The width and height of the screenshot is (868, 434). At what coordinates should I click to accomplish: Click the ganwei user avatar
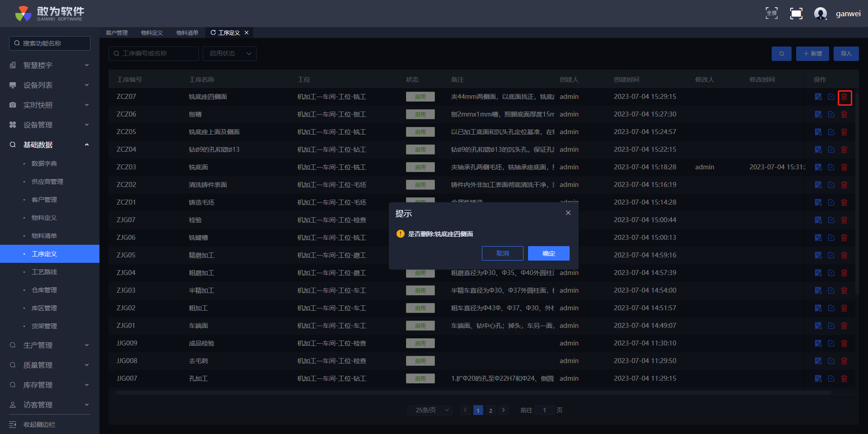click(820, 14)
